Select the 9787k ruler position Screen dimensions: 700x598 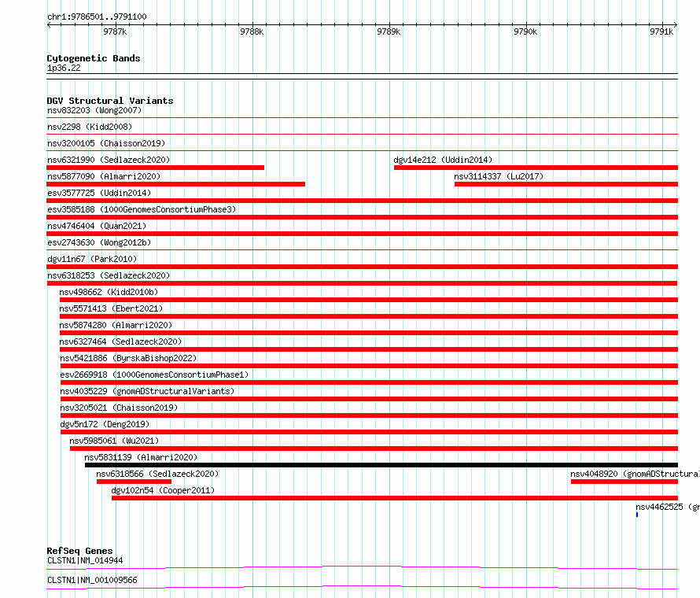115,31
